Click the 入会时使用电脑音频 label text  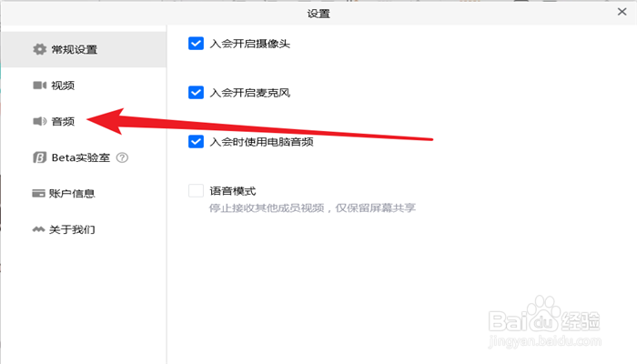(261, 142)
